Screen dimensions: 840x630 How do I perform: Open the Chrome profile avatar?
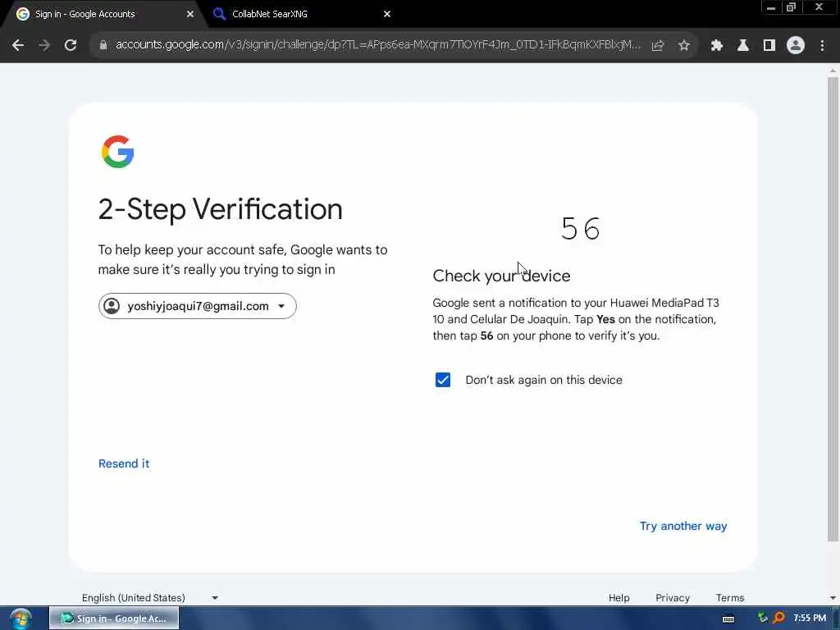796,46
